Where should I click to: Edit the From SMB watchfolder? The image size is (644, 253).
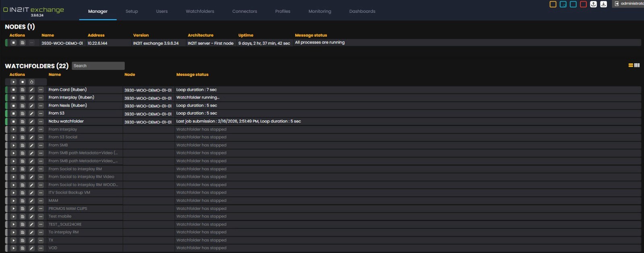pos(31,145)
